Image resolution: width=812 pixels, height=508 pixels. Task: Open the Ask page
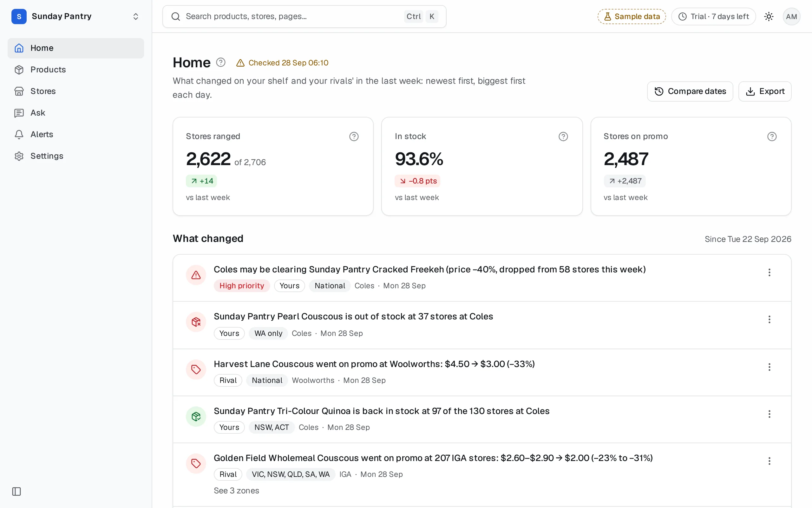(75, 112)
